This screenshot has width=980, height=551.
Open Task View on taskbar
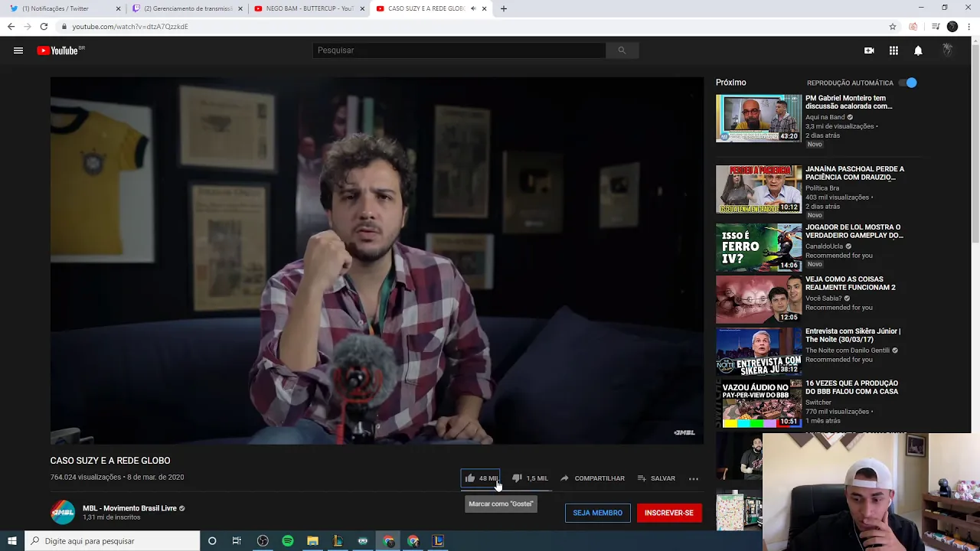click(237, 541)
